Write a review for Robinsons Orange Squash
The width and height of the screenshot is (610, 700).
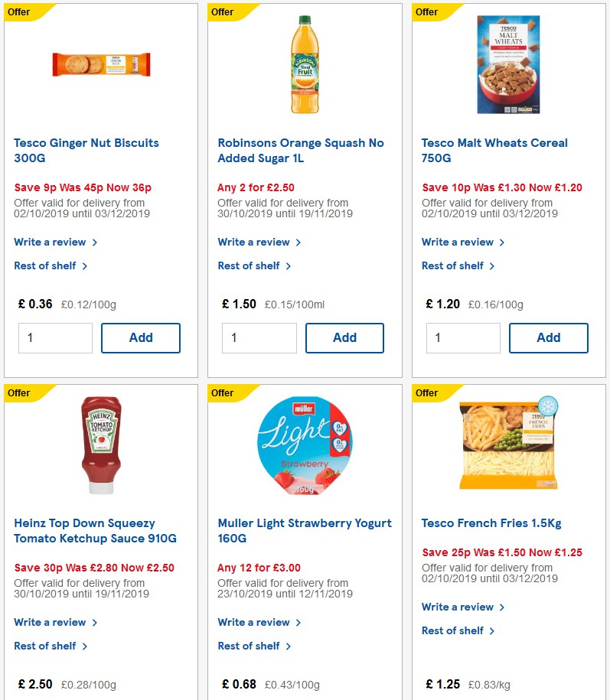(x=253, y=242)
